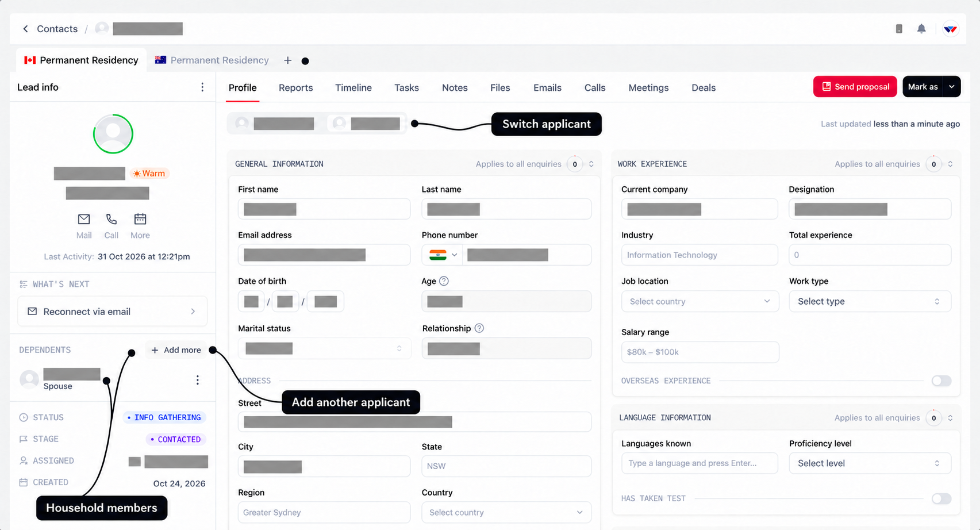Toggle Overseas Experience switch
Viewport: 980px width, 530px height.
941,381
